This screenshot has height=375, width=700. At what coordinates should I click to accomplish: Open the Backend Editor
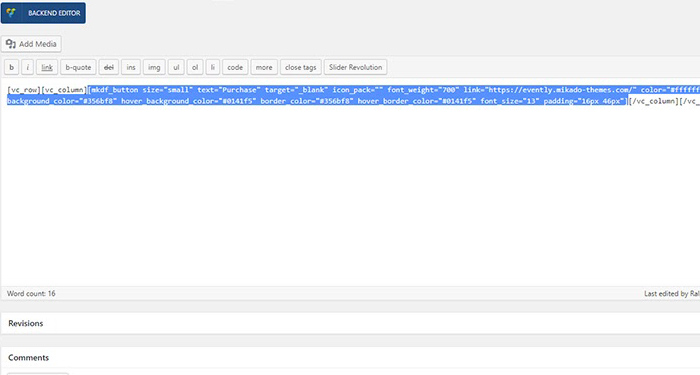click(43, 13)
